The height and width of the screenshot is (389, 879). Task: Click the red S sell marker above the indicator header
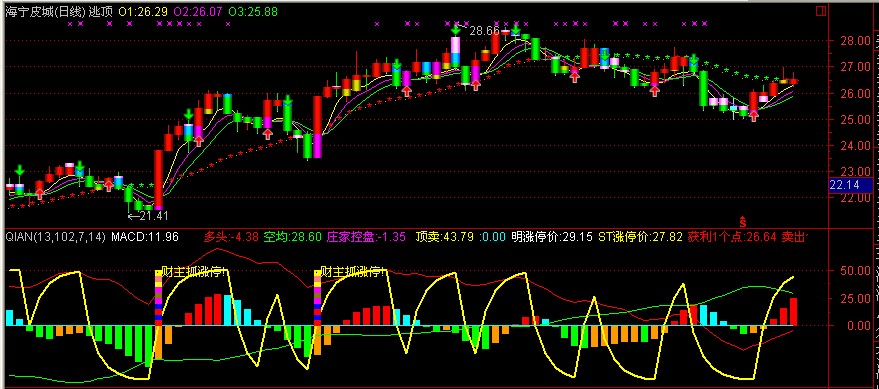[742, 220]
